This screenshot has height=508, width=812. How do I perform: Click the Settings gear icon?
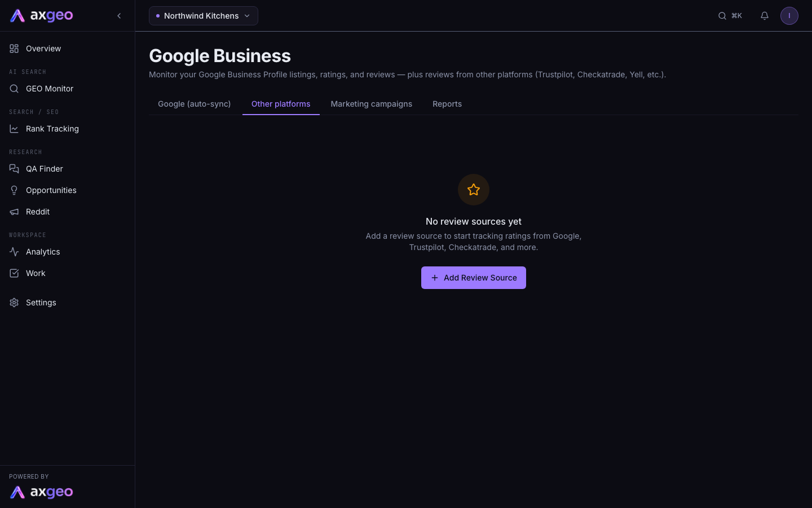tap(14, 303)
